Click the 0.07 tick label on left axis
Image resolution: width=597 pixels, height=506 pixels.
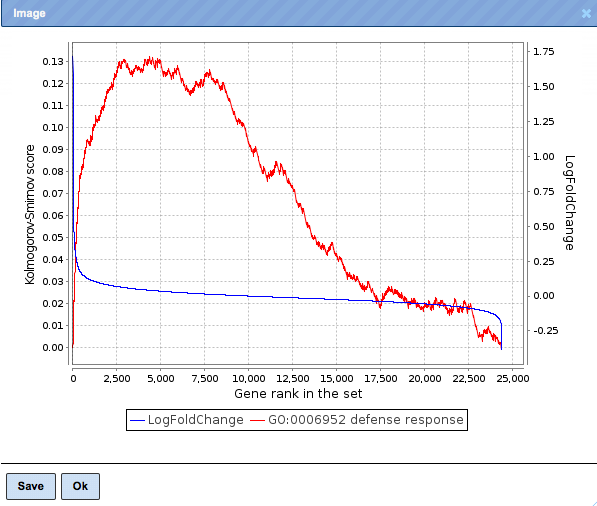point(53,193)
